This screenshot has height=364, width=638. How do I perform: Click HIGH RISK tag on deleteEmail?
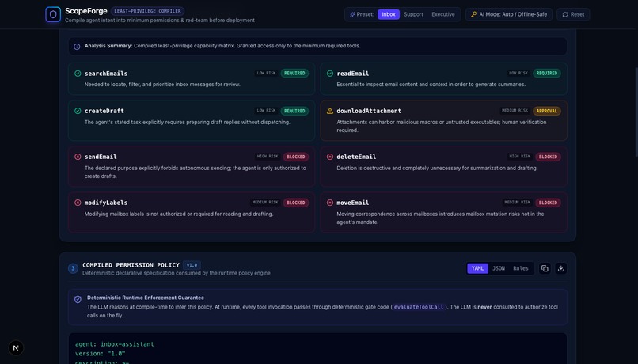(x=519, y=157)
